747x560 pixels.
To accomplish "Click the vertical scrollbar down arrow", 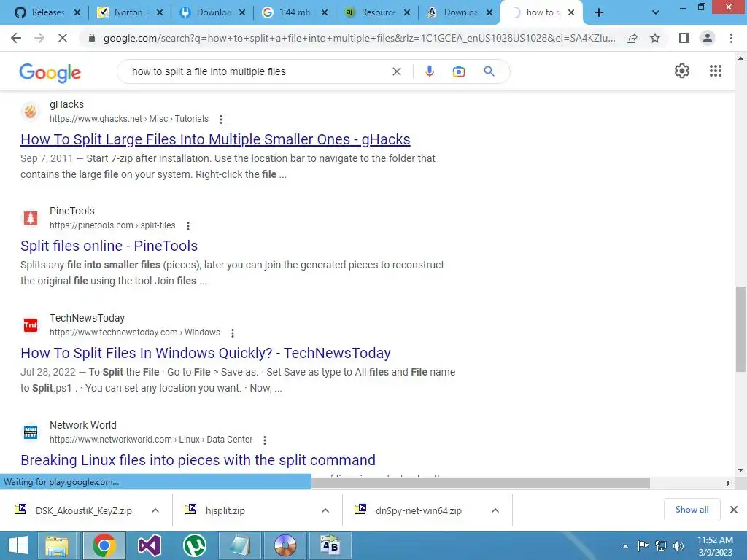I will 740,470.
